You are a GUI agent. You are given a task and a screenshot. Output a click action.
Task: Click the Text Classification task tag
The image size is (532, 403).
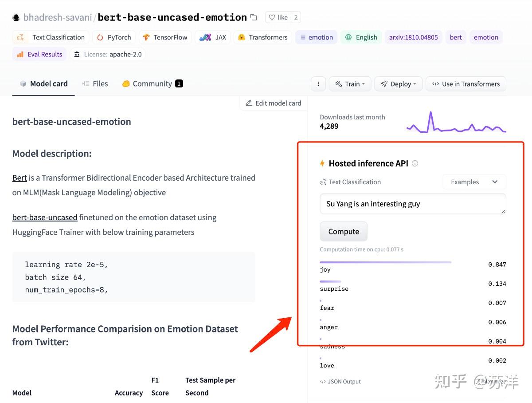51,37
